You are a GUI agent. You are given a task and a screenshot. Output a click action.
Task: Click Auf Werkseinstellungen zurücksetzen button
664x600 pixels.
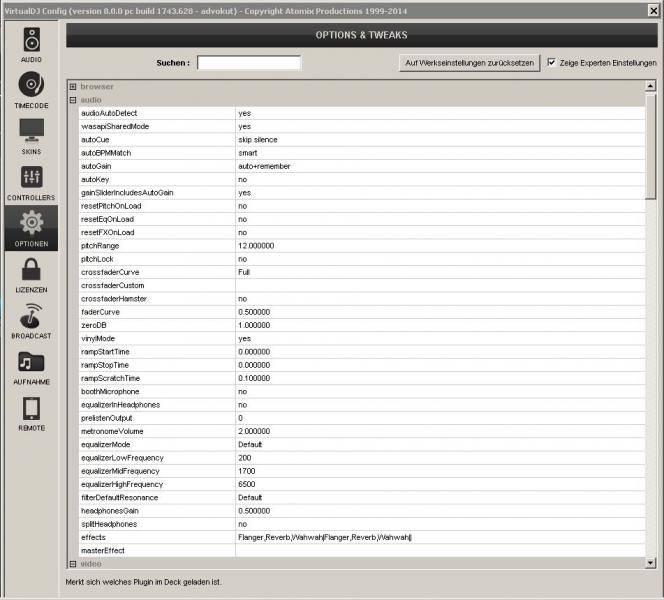pyautogui.click(x=469, y=63)
